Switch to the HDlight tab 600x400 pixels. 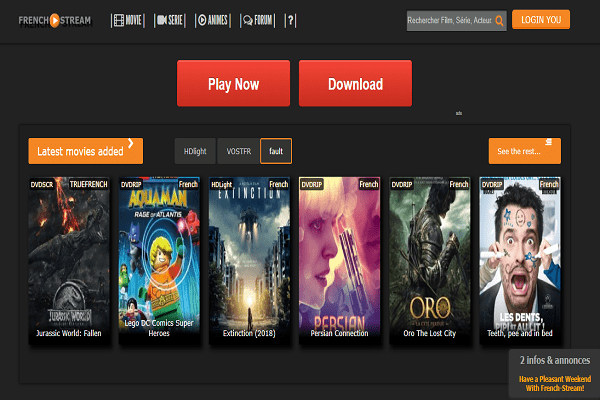pyautogui.click(x=195, y=151)
